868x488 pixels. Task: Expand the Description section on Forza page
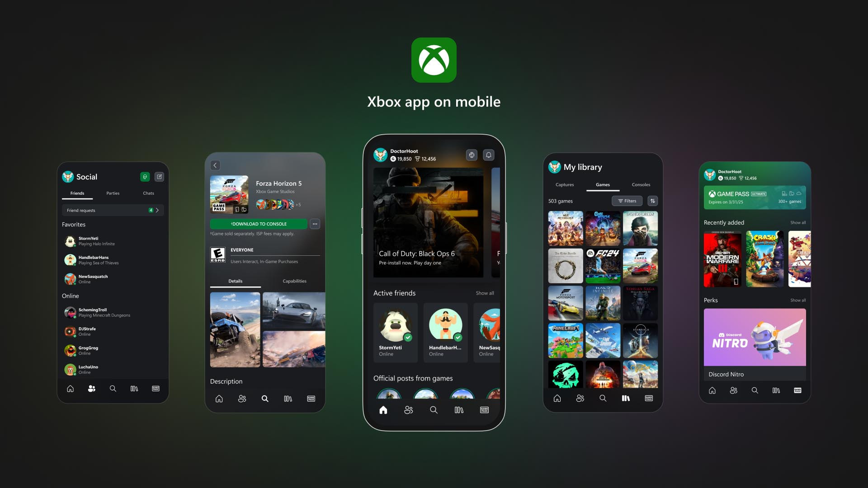click(x=226, y=381)
